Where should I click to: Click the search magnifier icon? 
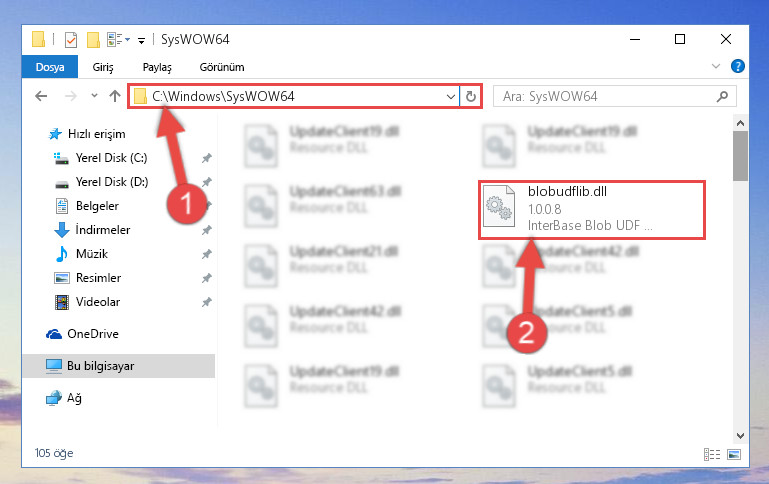(x=722, y=96)
